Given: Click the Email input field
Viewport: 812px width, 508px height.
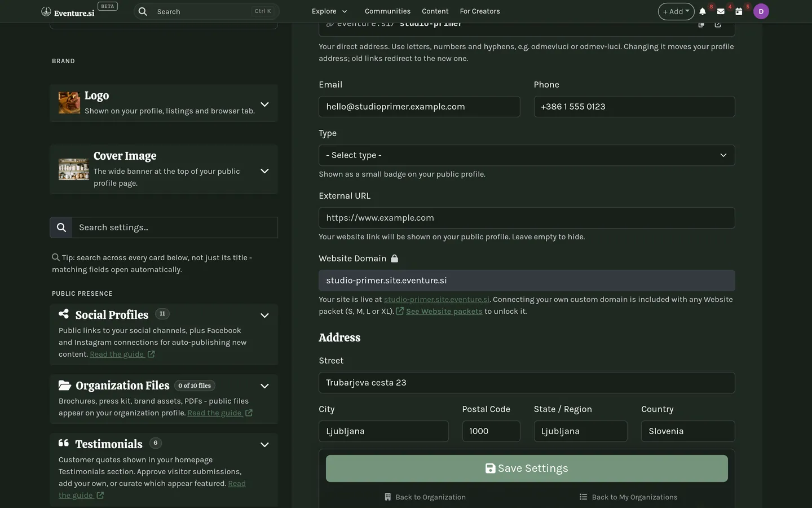Looking at the screenshot, I should [419, 107].
